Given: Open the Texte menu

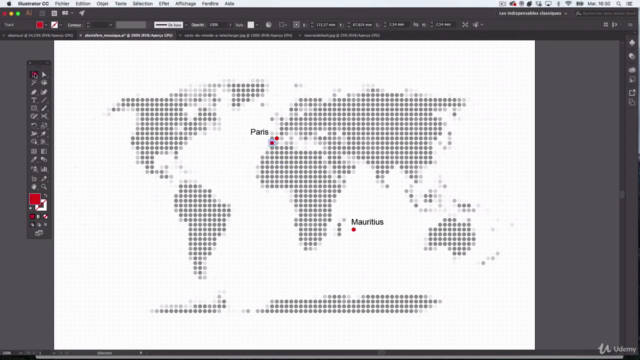Looking at the screenshot, I should (x=120, y=4).
